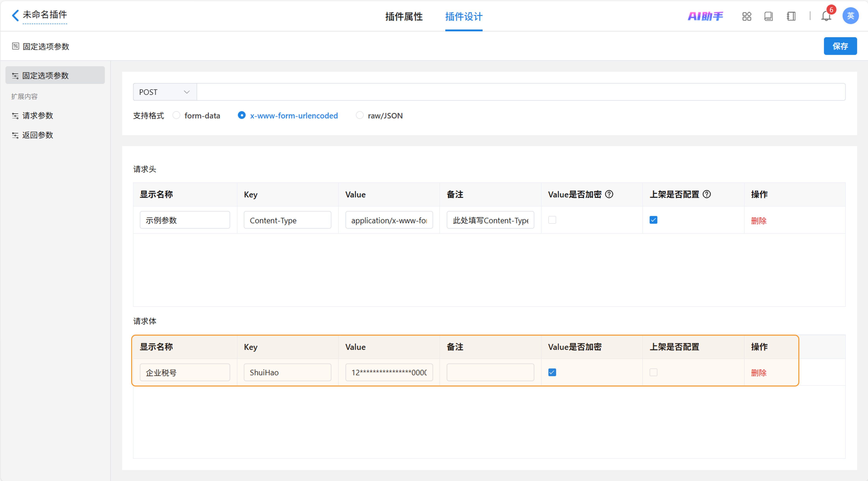Open the notifications bell
The width and height of the screenshot is (868, 481).
click(x=826, y=16)
